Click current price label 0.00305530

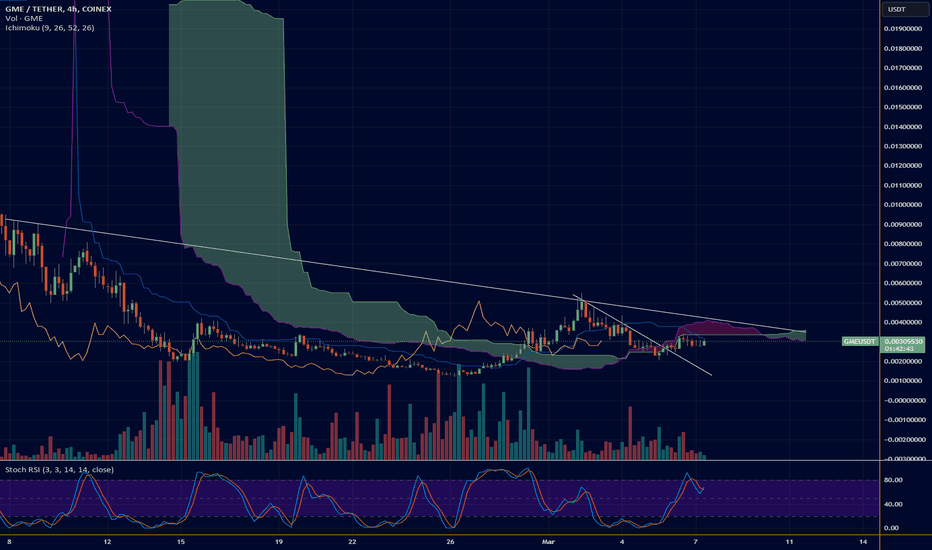[x=903, y=342]
